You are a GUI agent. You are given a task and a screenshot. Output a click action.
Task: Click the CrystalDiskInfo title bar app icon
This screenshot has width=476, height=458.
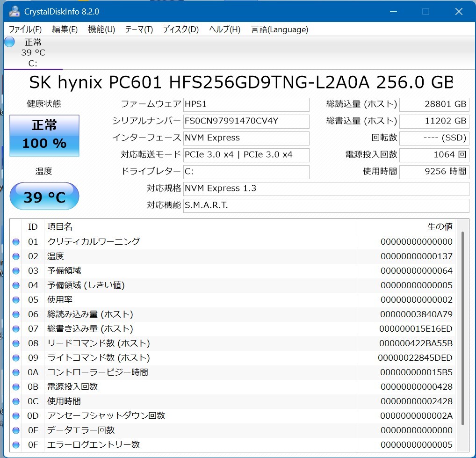click(x=14, y=11)
